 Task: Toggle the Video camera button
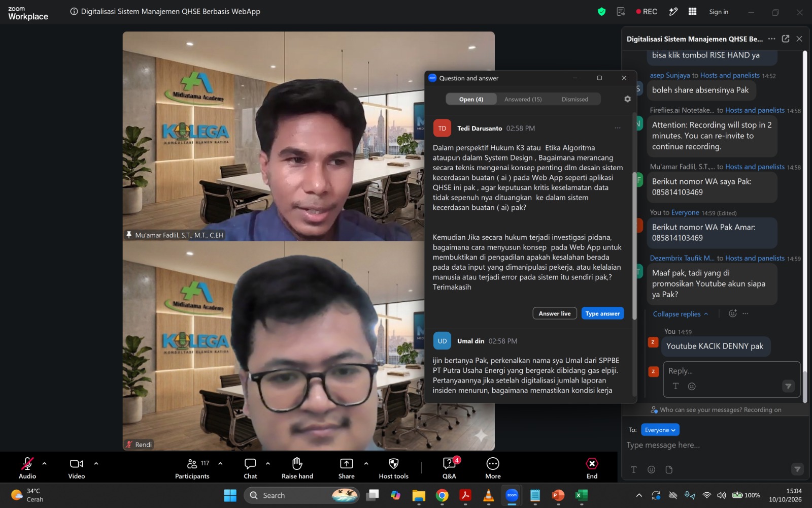(77, 467)
